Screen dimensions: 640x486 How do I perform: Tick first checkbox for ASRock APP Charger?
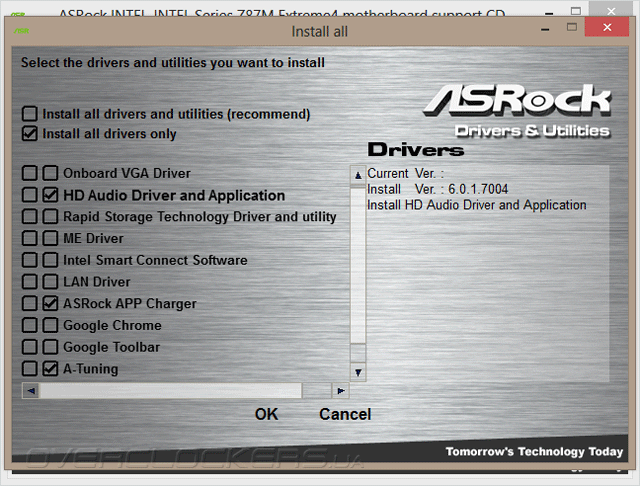(x=30, y=303)
